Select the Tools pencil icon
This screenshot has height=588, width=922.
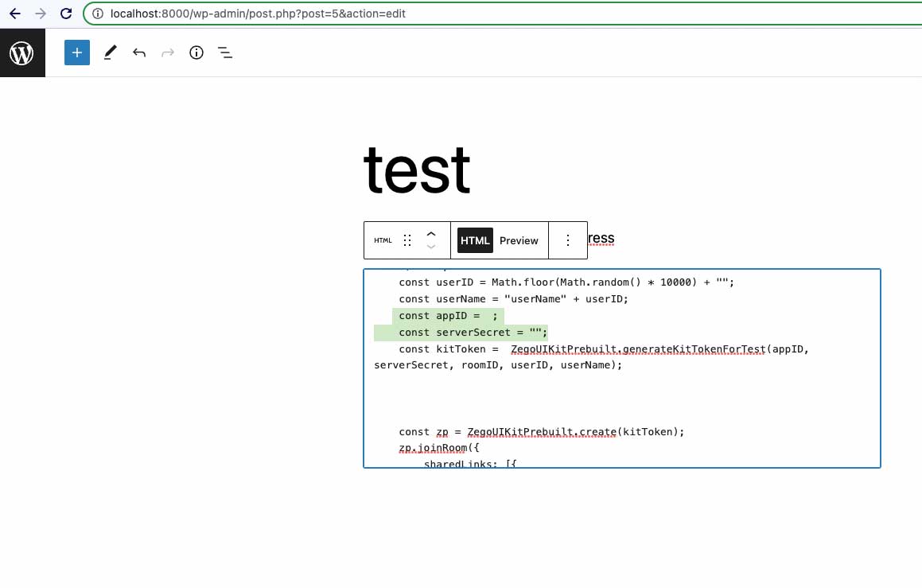[110, 53]
